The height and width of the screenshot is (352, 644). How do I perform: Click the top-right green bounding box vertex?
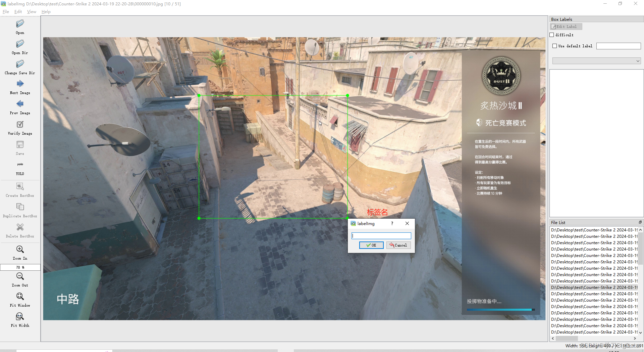347,95
